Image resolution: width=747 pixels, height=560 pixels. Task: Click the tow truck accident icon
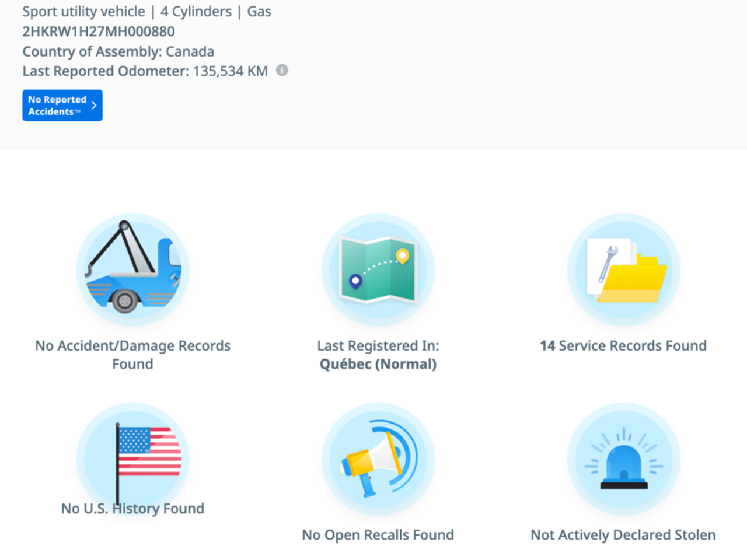coord(133,269)
